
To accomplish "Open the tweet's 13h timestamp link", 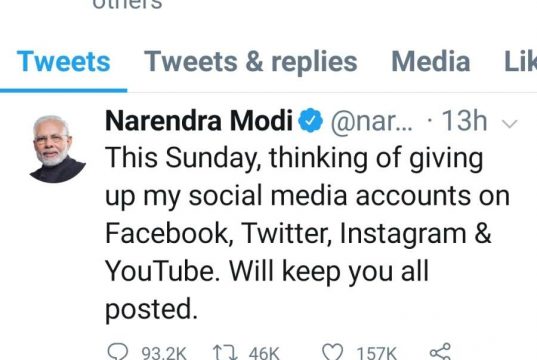I will click(464, 121).
